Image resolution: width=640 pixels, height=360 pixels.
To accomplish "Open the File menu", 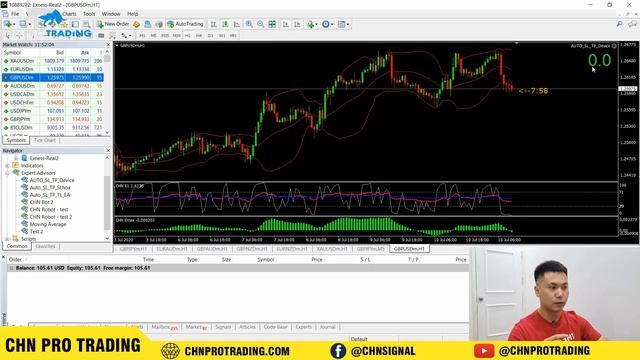I will (x=15, y=14).
